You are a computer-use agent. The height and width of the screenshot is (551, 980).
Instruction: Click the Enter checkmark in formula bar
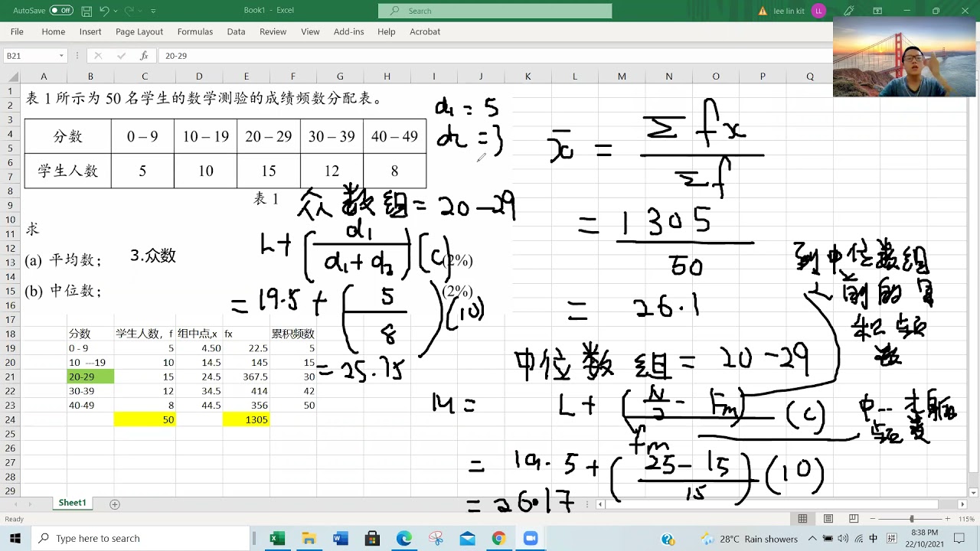121,56
